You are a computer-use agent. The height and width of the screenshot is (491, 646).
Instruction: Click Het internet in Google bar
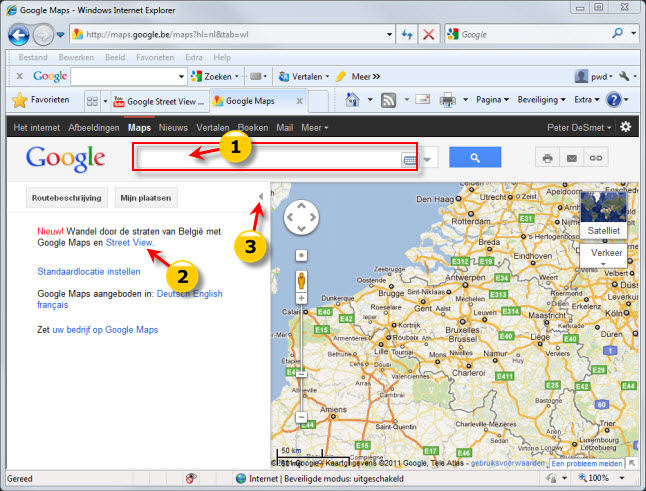(36, 128)
